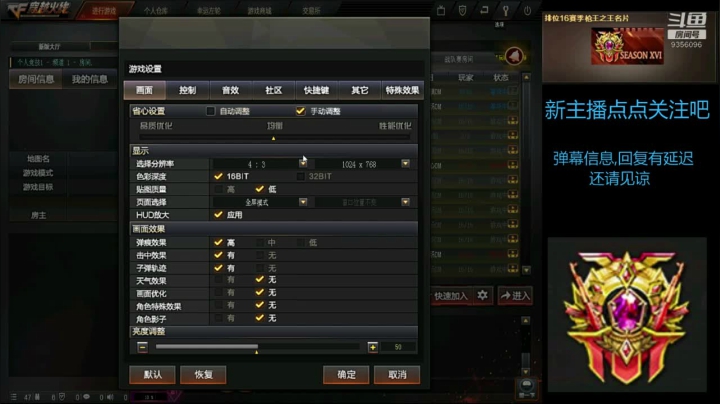Viewport: 720px width, 404px height.
Task: Click the 进入 enter room button
Action: click(x=515, y=296)
